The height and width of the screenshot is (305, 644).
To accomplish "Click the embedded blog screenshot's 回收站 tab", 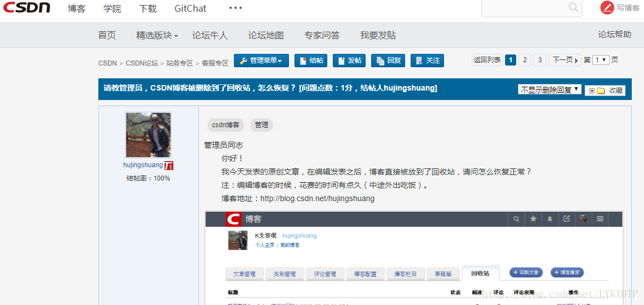I will point(480,273).
